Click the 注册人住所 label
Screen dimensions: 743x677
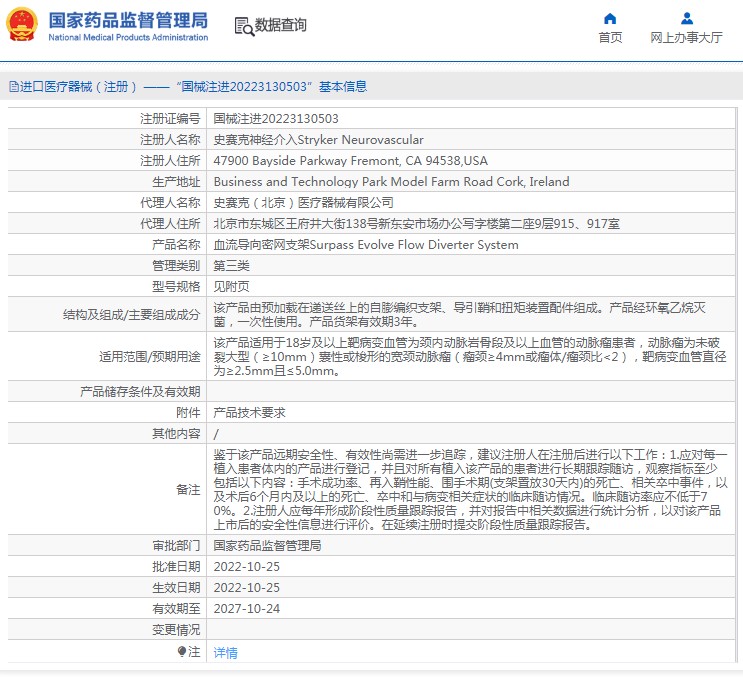point(170,161)
